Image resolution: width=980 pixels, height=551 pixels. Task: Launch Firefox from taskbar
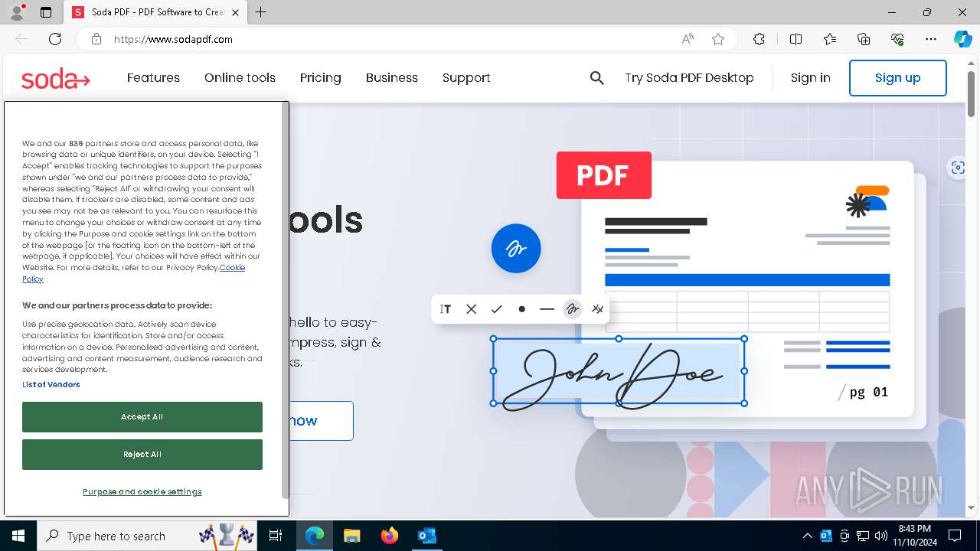coord(390,536)
